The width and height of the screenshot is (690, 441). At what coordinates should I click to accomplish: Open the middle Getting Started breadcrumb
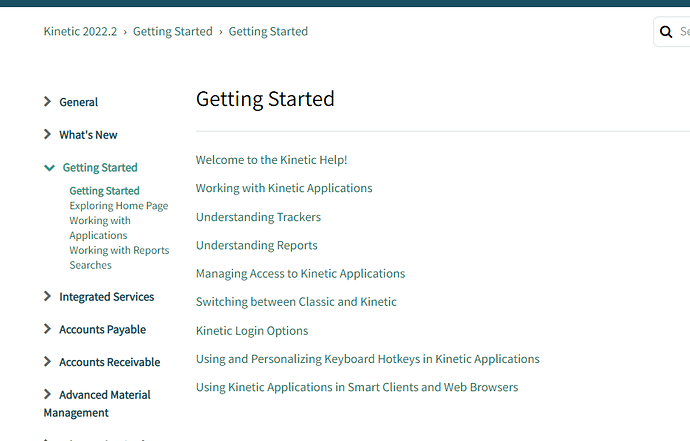(172, 32)
